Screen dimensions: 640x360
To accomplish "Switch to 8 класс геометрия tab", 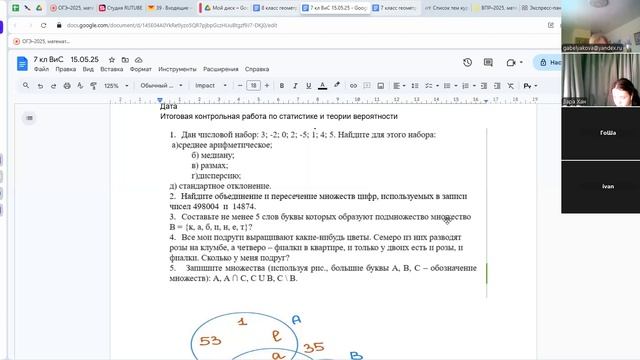I will [x=276, y=8].
